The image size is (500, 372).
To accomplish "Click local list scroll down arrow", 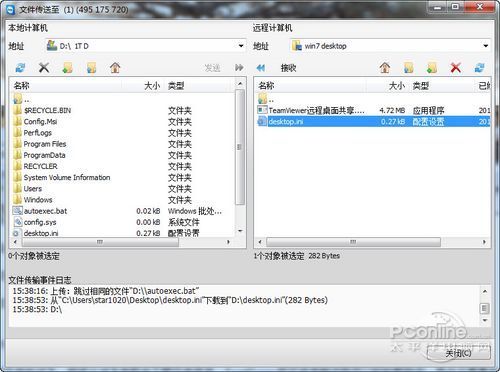I will [x=240, y=231].
